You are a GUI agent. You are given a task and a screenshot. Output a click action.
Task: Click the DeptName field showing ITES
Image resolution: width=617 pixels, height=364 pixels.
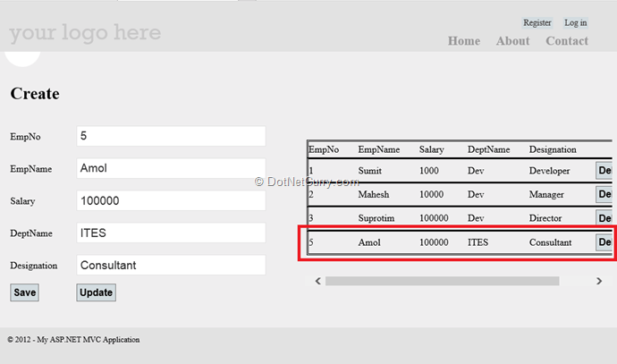171,233
